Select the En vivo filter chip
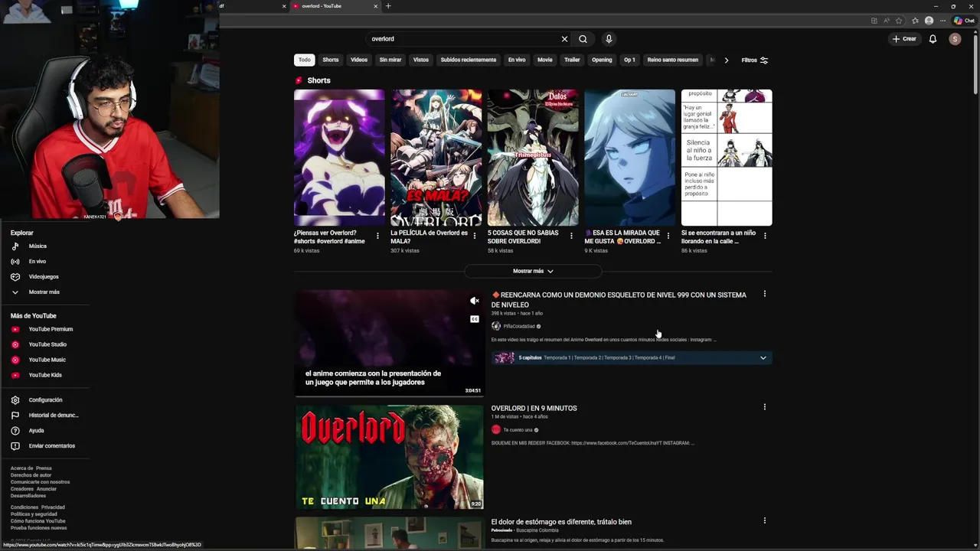980x551 pixels. 517,60
